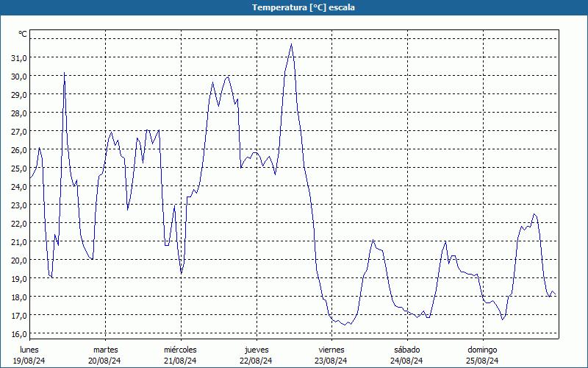Click the 30,0 axis value

click(x=19, y=77)
